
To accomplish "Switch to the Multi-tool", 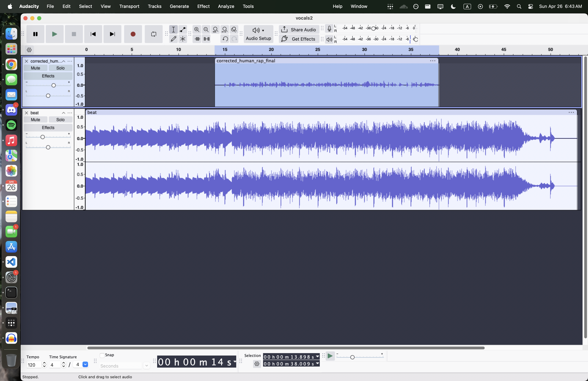I will (x=183, y=39).
